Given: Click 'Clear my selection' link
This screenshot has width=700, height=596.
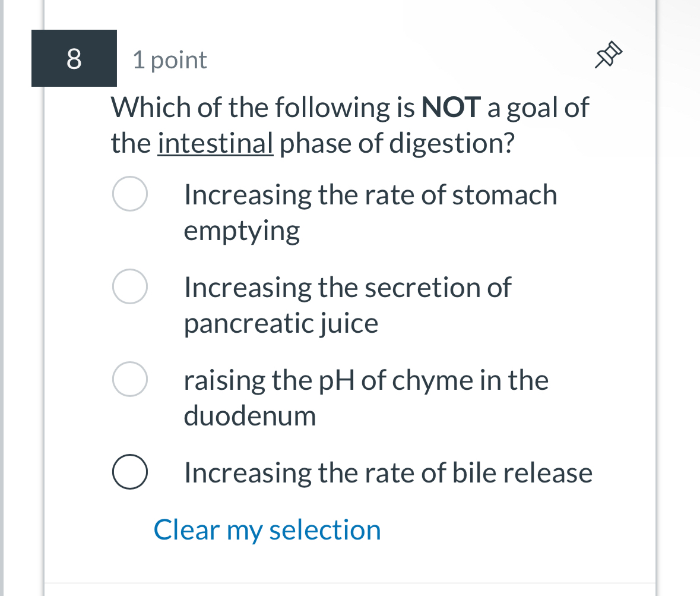Looking at the screenshot, I should (x=267, y=529).
